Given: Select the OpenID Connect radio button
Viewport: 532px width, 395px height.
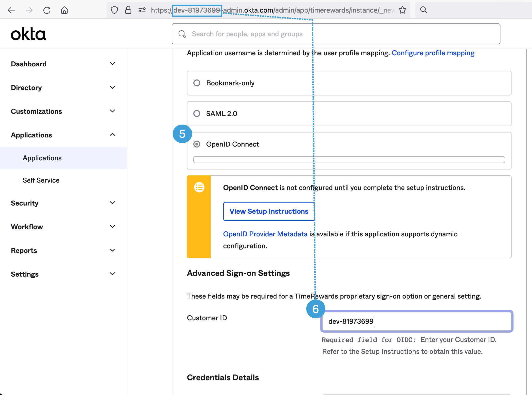Looking at the screenshot, I should tap(197, 144).
